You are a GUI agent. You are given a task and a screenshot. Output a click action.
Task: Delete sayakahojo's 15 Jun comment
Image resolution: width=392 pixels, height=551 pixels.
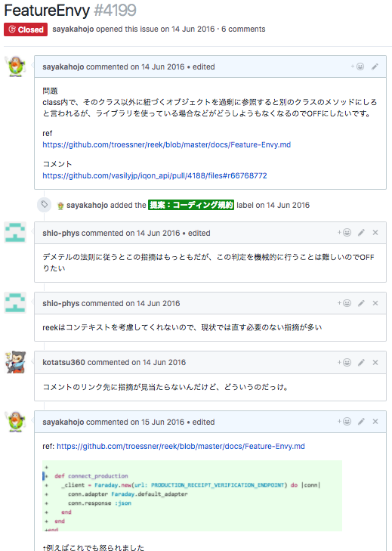(375, 421)
